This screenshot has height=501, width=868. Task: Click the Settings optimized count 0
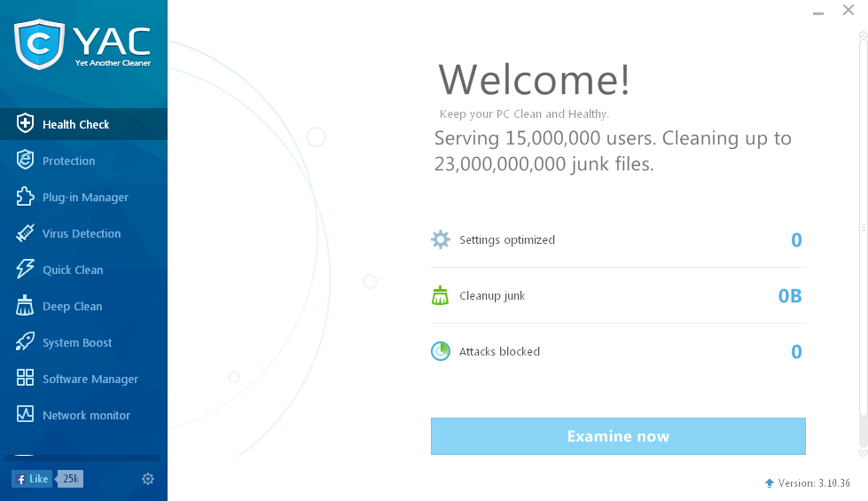(796, 239)
